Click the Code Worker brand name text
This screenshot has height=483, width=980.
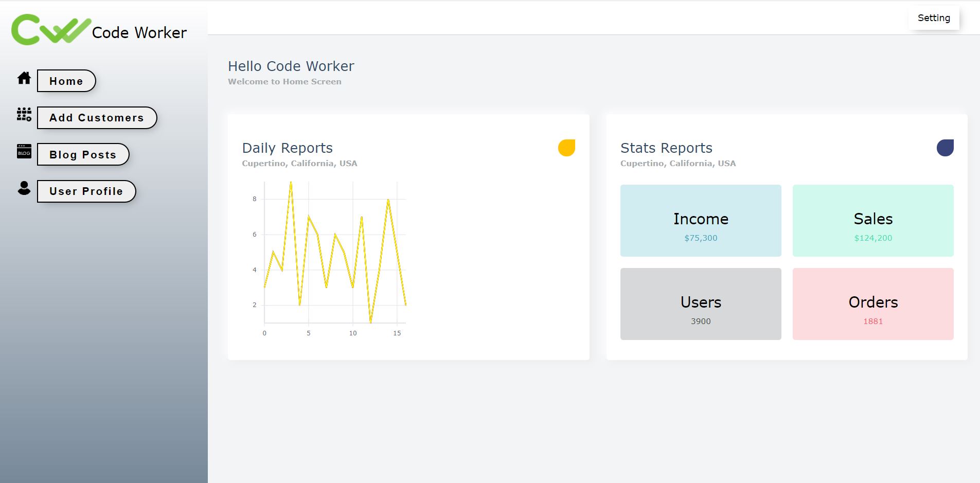click(x=139, y=33)
